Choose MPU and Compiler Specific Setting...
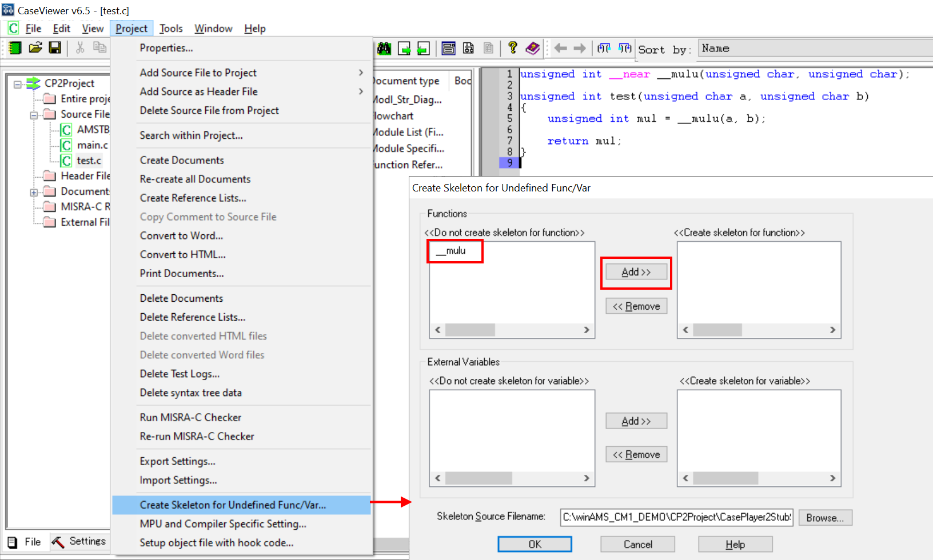Screen dimensions: 933x560 tap(223, 524)
